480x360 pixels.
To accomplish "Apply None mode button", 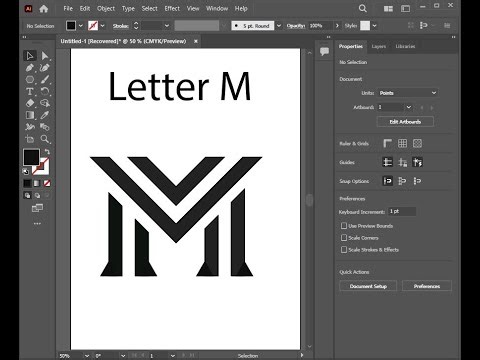I will pyautogui.click(x=47, y=183).
